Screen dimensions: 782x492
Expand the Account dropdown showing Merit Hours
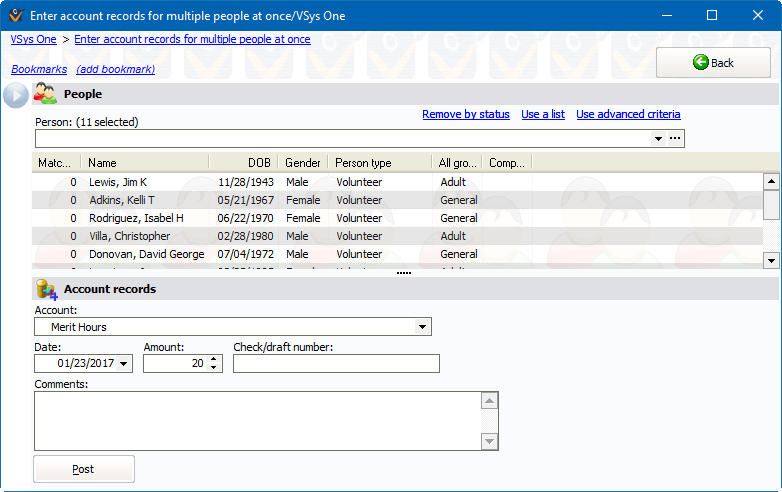[x=423, y=327]
